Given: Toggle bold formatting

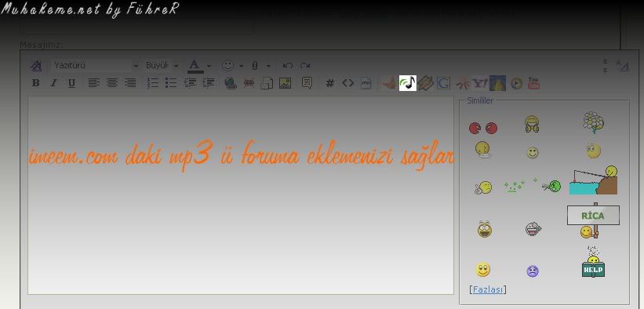Looking at the screenshot, I should [36, 83].
